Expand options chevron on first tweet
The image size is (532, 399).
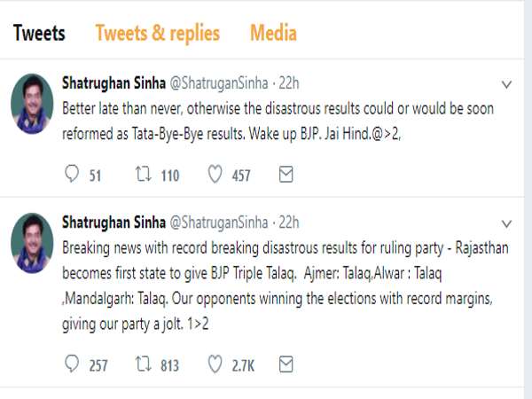506,85
